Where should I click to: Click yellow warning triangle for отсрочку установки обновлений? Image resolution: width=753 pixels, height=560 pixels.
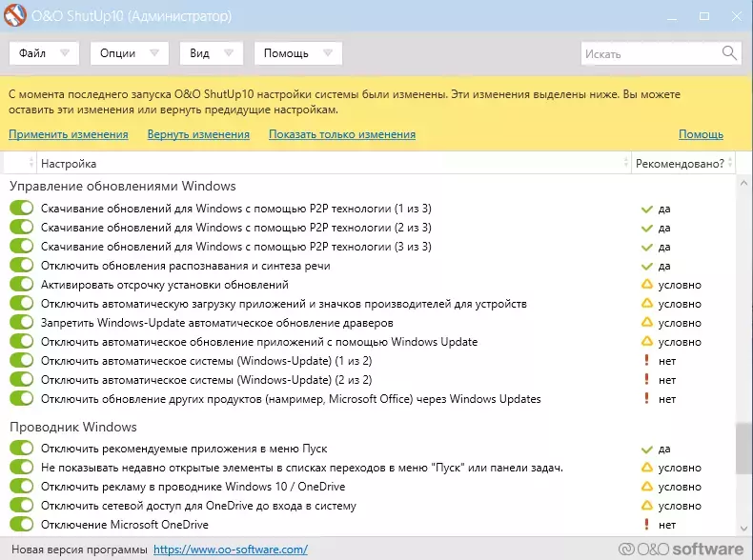coord(647,285)
